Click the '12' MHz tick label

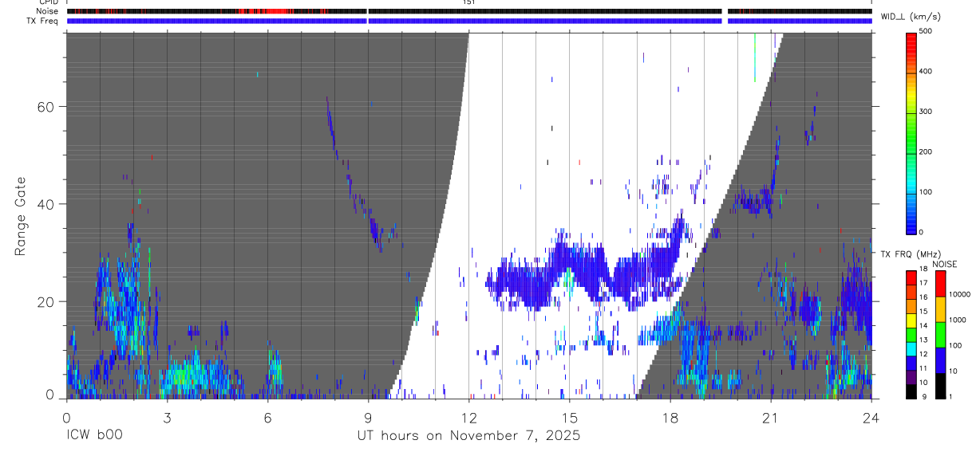[x=923, y=355]
